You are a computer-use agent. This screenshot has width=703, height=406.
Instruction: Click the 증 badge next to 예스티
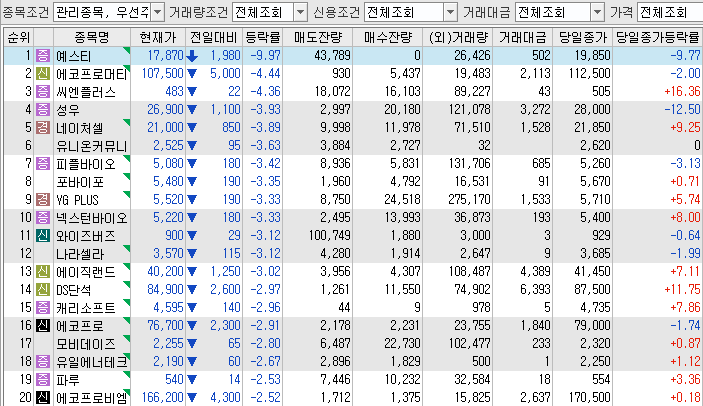(x=43, y=56)
